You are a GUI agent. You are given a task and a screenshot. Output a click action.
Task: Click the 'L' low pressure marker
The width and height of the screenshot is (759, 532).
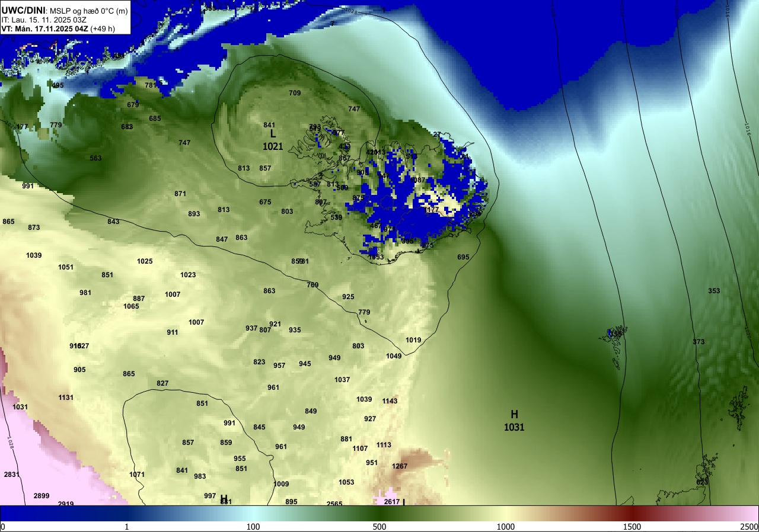coord(273,134)
